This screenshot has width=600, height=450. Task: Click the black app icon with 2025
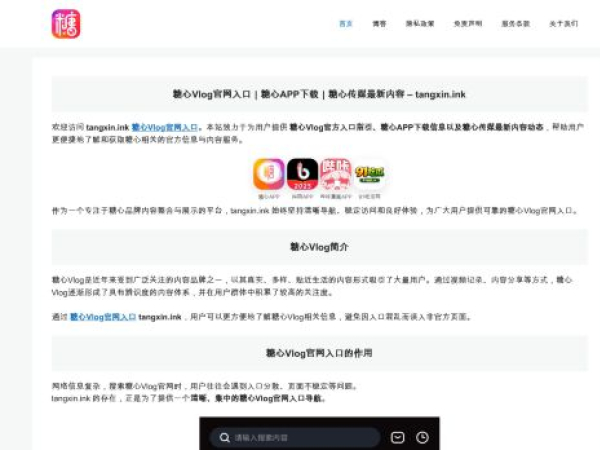(x=302, y=174)
